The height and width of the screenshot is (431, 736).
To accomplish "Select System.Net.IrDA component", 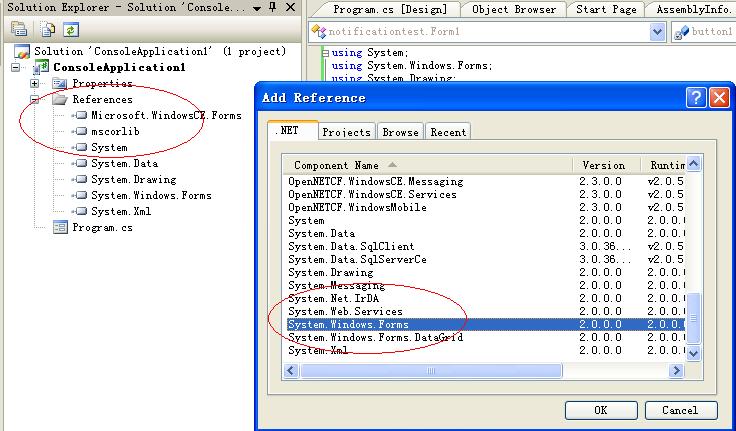I will coord(486,298).
